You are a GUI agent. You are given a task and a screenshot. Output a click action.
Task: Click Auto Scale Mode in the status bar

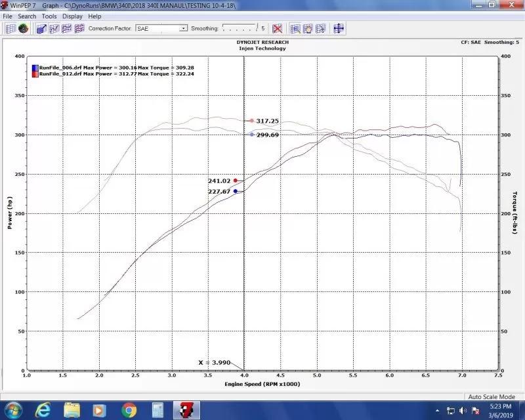point(492,397)
